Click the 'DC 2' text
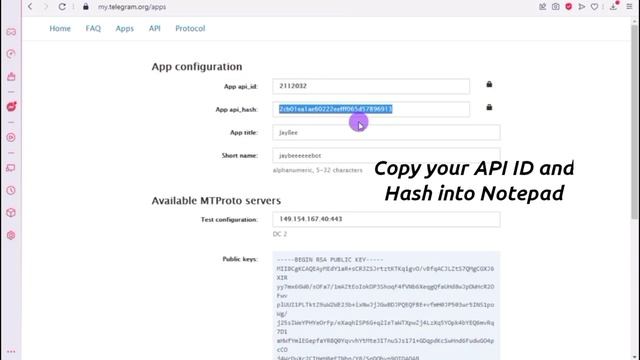The height and width of the screenshot is (360, 640). tap(280, 234)
